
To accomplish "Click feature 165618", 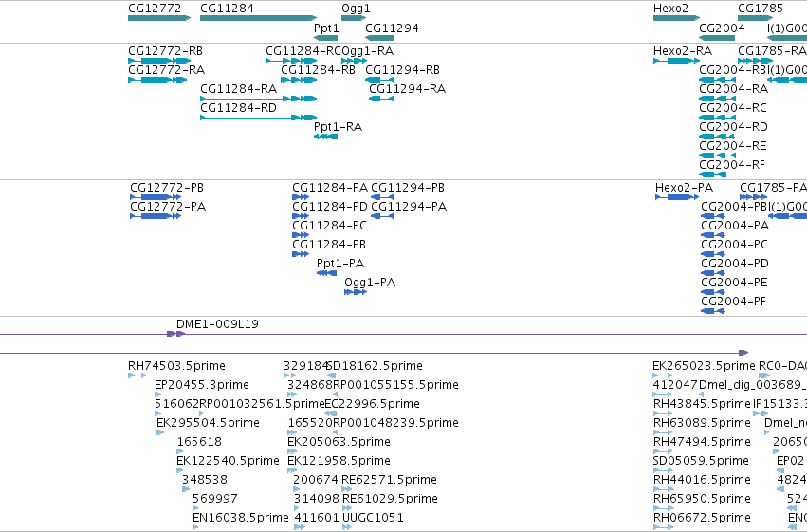I will point(179,451).
